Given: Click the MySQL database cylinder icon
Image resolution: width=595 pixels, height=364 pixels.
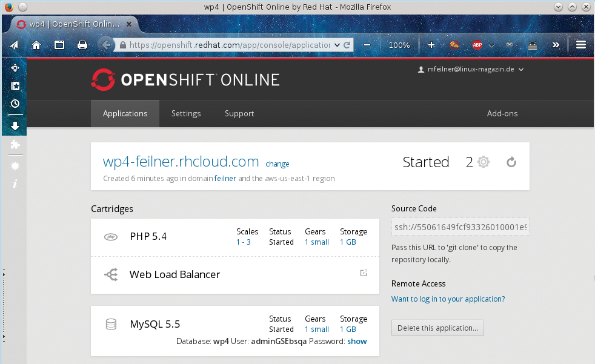Looking at the screenshot, I should click(111, 324).
